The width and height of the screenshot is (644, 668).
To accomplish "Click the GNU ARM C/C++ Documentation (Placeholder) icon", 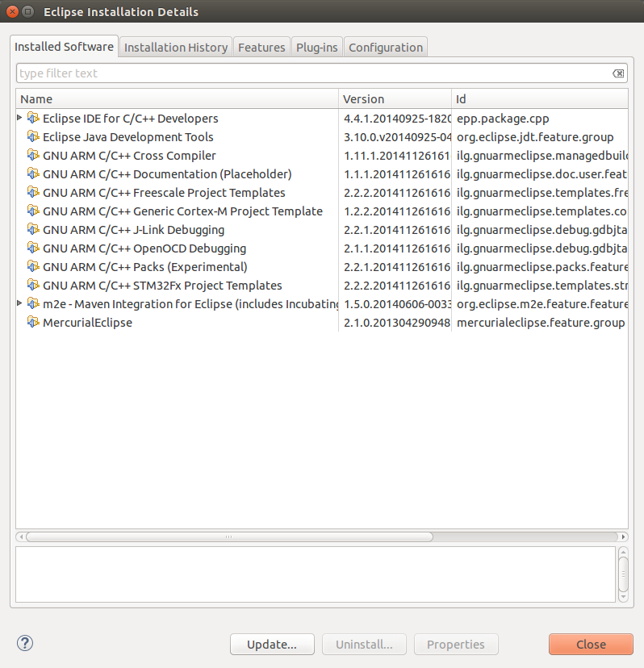I will [x=33, y=173].
